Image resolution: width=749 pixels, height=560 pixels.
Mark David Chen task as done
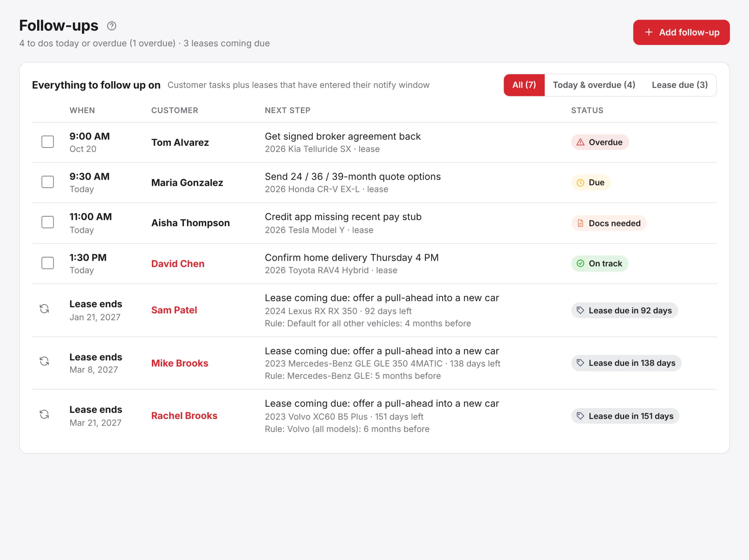click(48, 263)
